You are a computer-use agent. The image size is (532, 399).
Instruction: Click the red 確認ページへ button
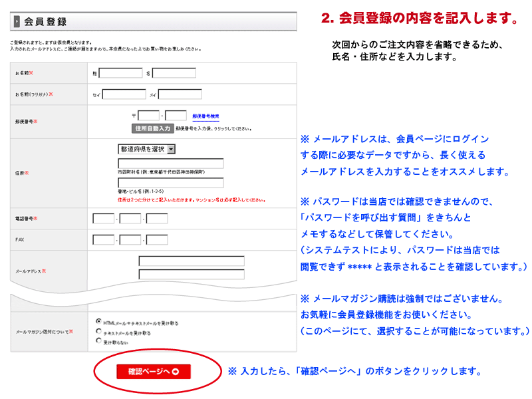[x=154, y=372]
